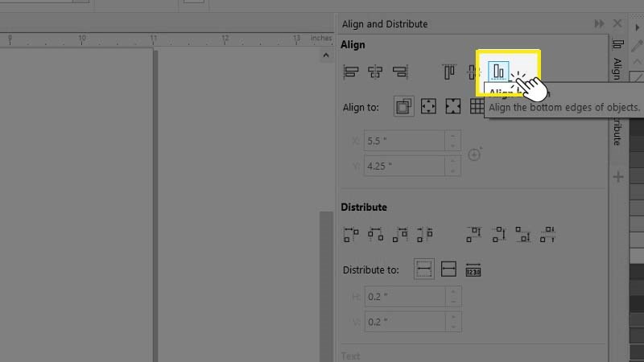Set Distribute to extent of page

[448, 269]
